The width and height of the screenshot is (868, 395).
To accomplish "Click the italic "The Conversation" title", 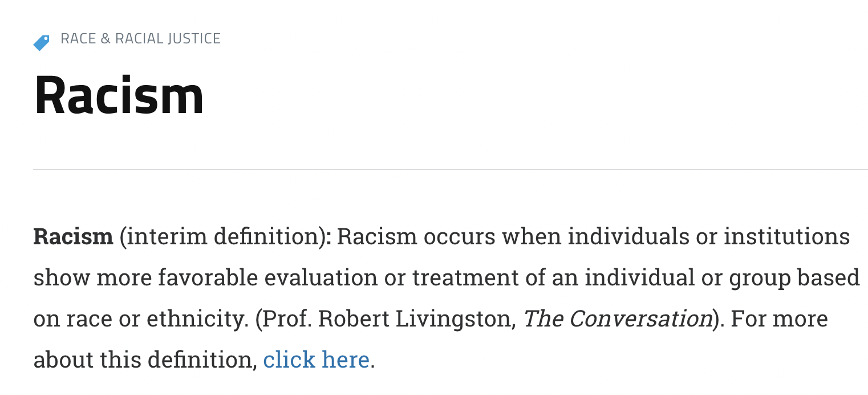I will click(x=618, y=319).
